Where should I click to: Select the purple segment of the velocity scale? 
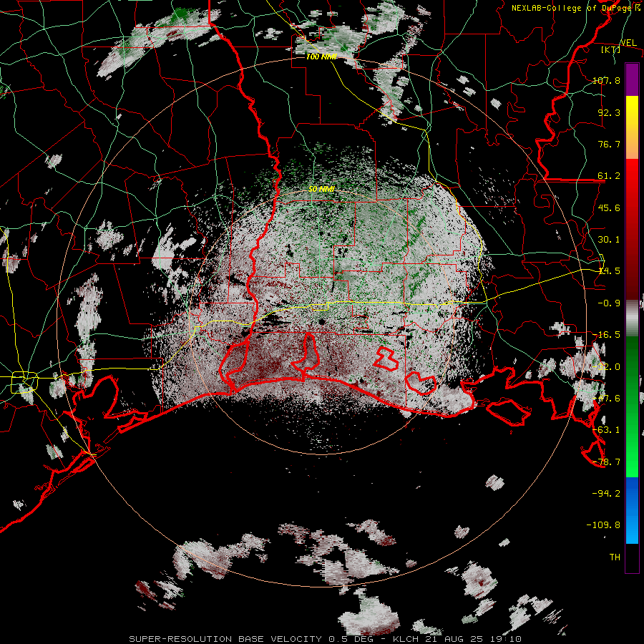632,79
